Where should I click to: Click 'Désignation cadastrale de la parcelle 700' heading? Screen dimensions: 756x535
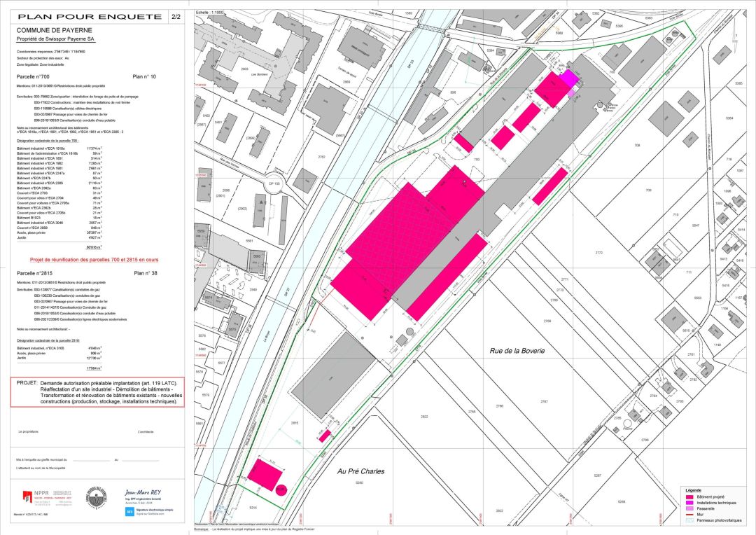[x=48, y=141]
